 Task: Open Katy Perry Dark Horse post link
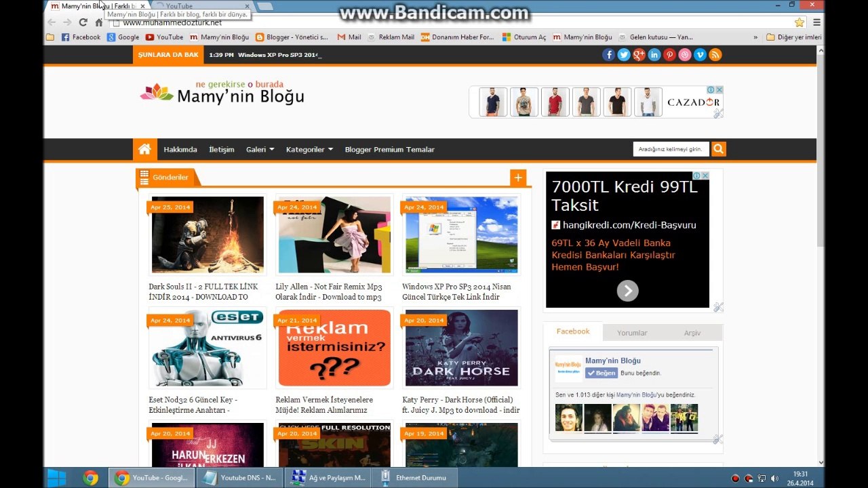(x=461, y=405)
